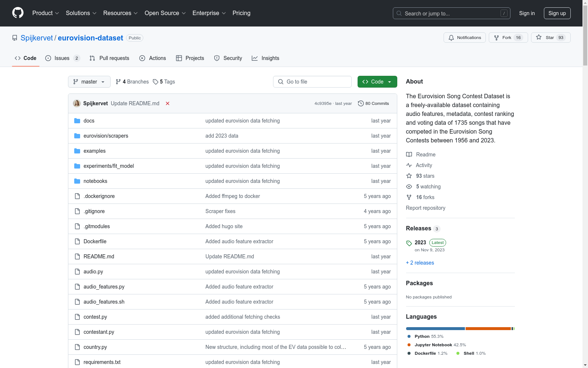Image resolution: width=588 pixels, height=368 pixels.
Task: Click Spijkervet's avatar image
Action: tap(77, 103)
